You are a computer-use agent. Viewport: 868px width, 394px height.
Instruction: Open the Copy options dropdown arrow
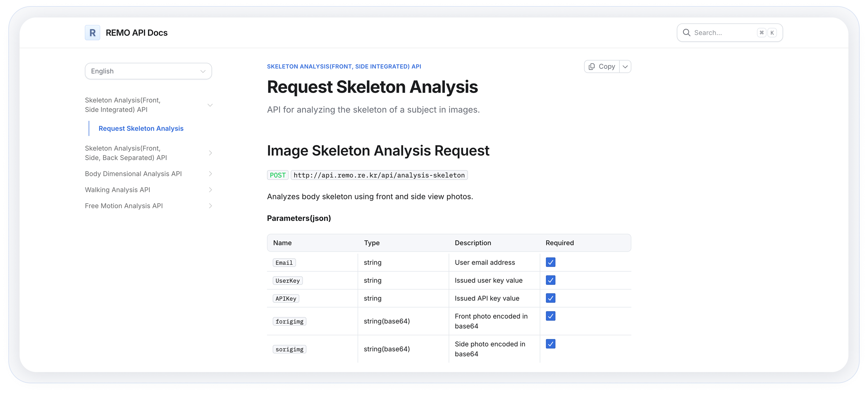point(625,67)
